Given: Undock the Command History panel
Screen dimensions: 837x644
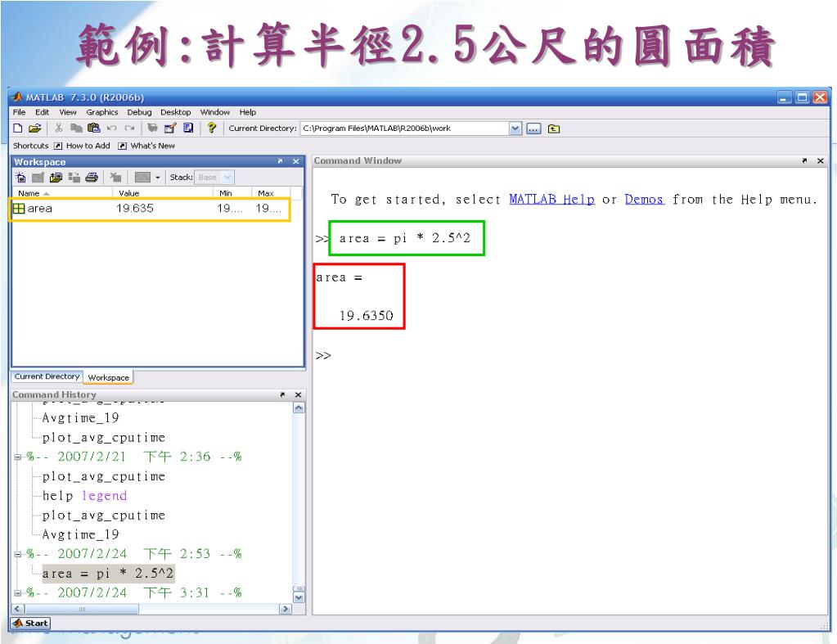Looking at the screenshot, I should click(282, 394).
